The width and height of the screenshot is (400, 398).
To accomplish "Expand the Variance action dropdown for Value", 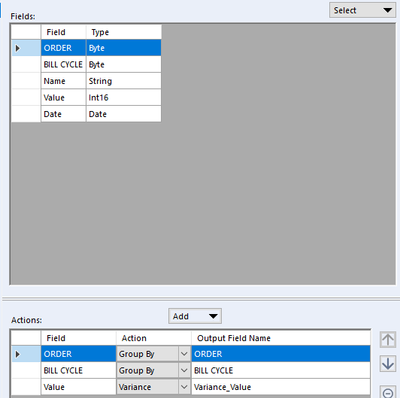I will pyautogui.click(x=184, y=387).
